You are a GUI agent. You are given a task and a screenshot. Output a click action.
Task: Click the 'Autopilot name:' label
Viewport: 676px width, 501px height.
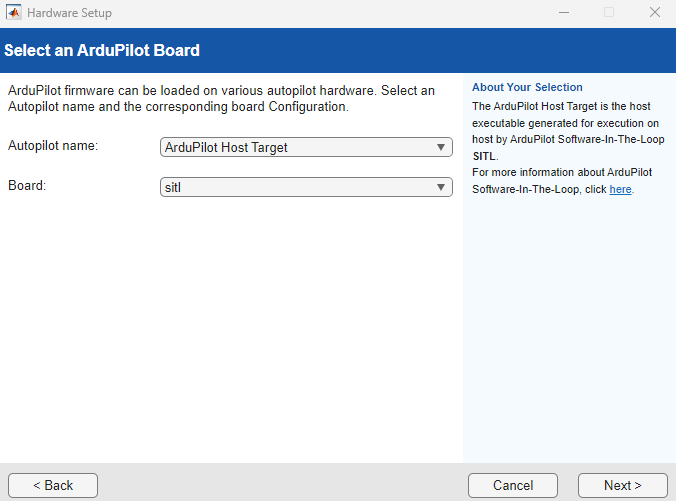pyautogui.click(x=53, y=146)
